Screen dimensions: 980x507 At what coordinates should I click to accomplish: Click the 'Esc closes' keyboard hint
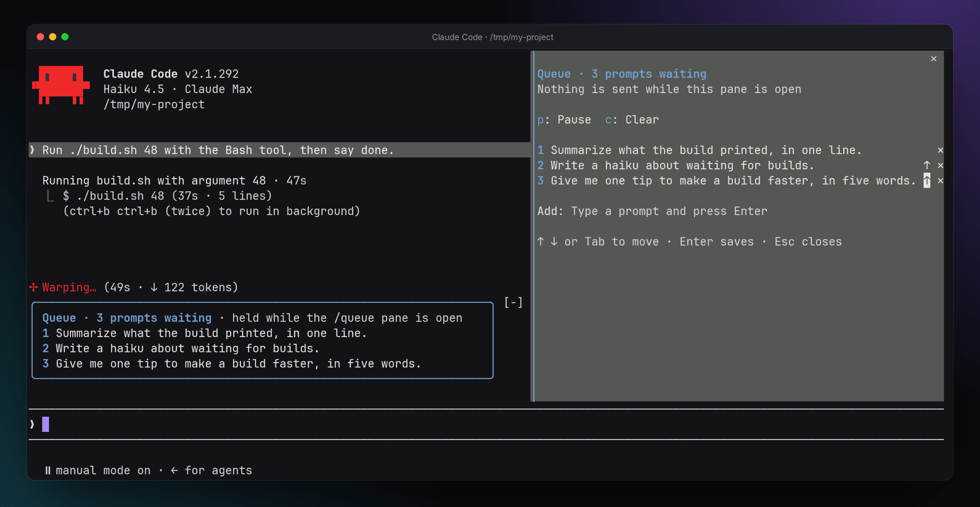click(808, 242)
